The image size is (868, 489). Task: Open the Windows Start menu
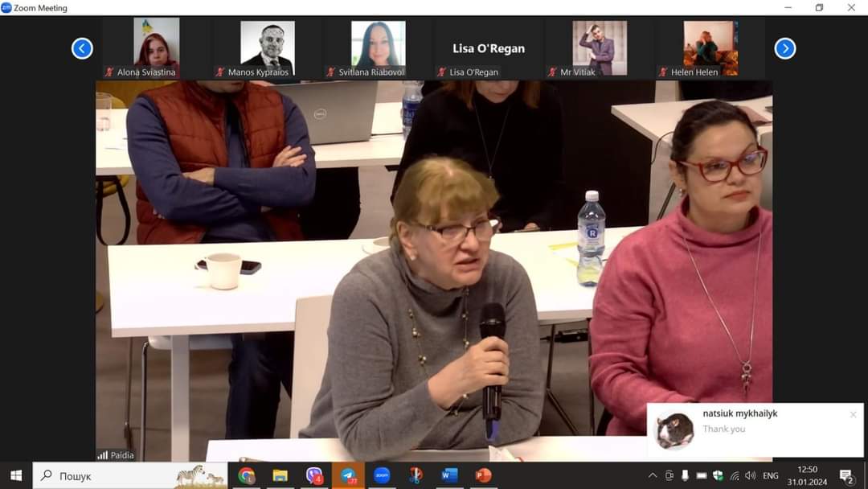coord(16,475)
